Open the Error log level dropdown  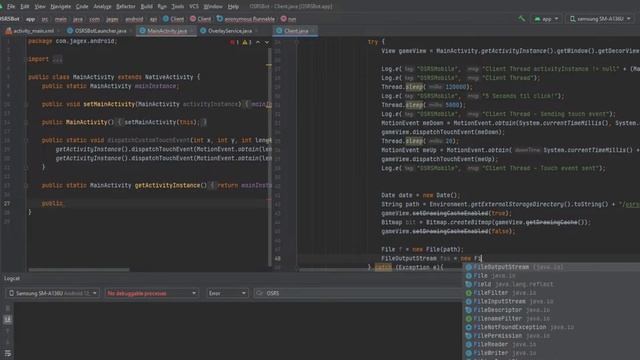pyautogui.click(x=227, y=293)
